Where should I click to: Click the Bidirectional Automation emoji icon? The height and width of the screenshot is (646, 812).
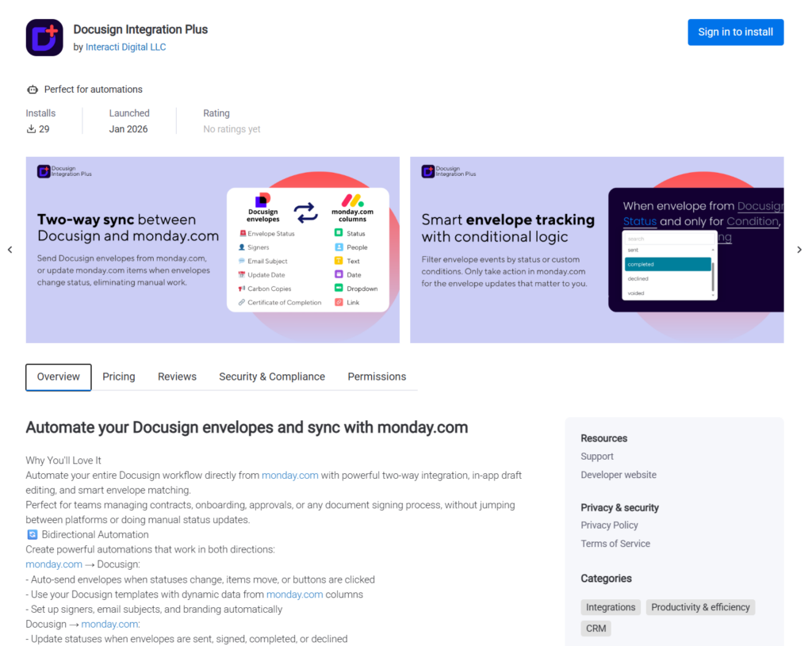[x=32, y=535]
